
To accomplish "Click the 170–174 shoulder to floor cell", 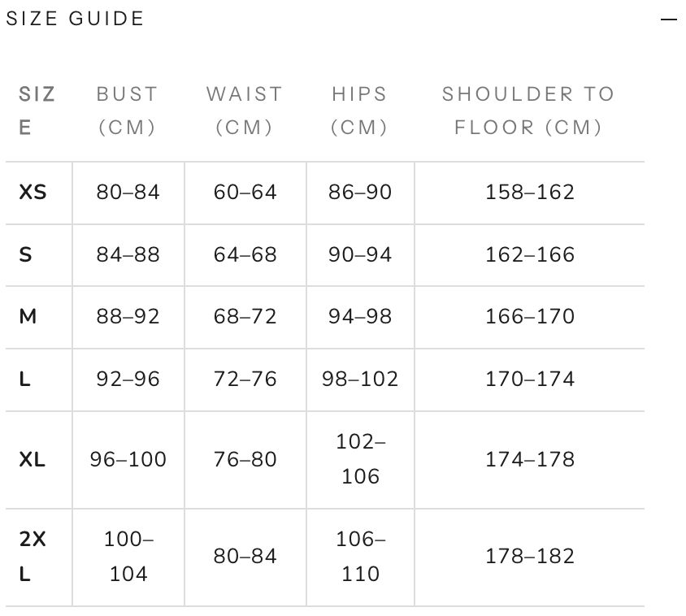I will click(x=530, y=379).
